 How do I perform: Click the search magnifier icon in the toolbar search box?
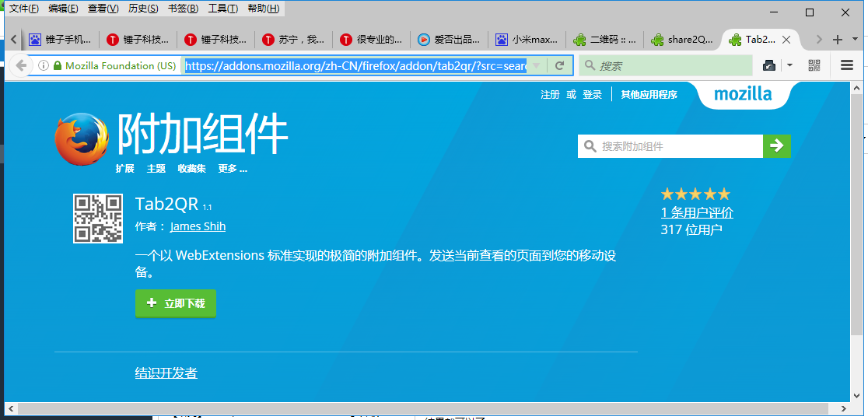[590, 65]
